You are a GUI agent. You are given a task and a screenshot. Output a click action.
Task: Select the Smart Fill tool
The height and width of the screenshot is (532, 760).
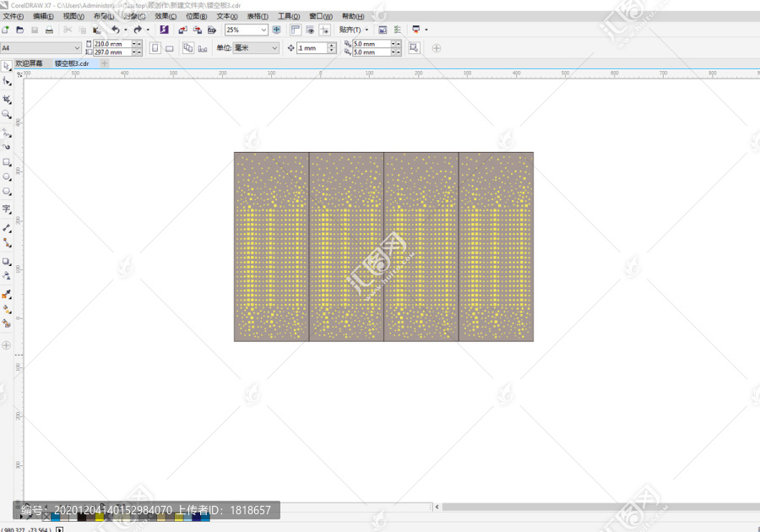[6, 323]
